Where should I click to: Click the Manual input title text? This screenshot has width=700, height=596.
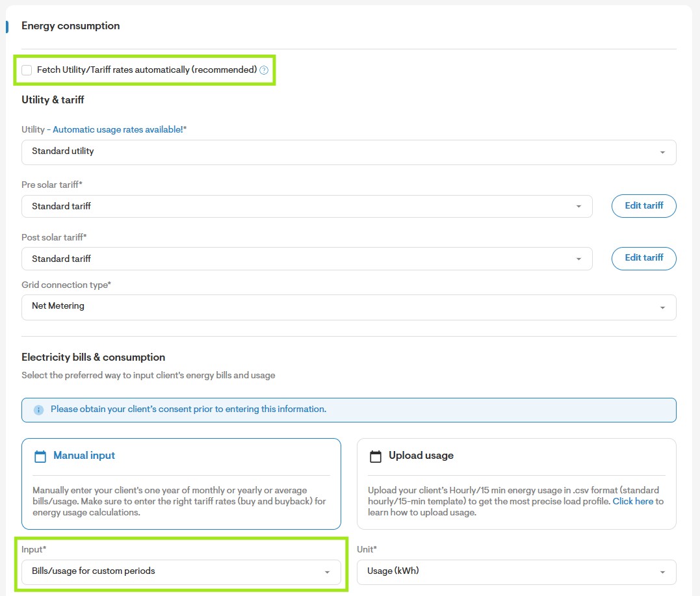(x=84, y=456)
